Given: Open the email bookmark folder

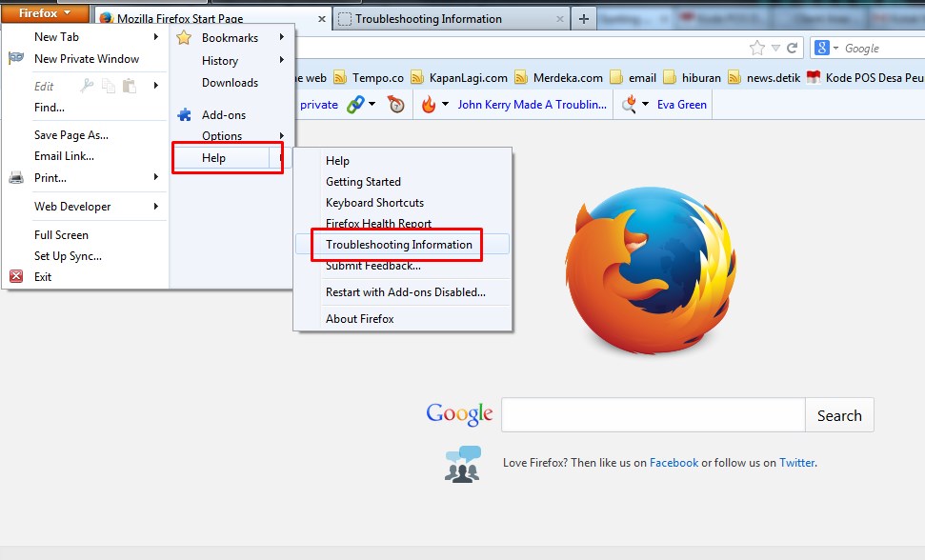Looking at the screenshot, I should click(633, 78).
